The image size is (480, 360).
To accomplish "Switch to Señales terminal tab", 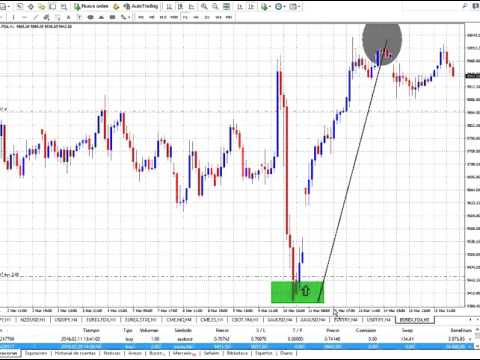I will tap(212, 353).
